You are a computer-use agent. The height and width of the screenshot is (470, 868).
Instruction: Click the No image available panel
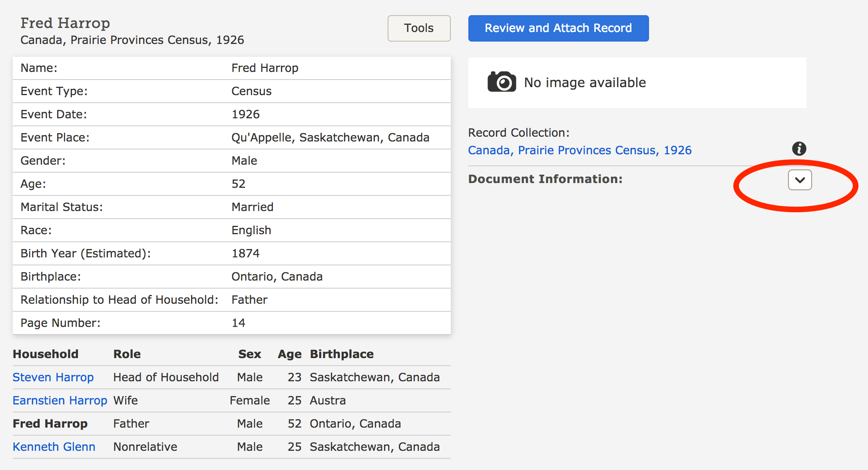coord(637,83)
